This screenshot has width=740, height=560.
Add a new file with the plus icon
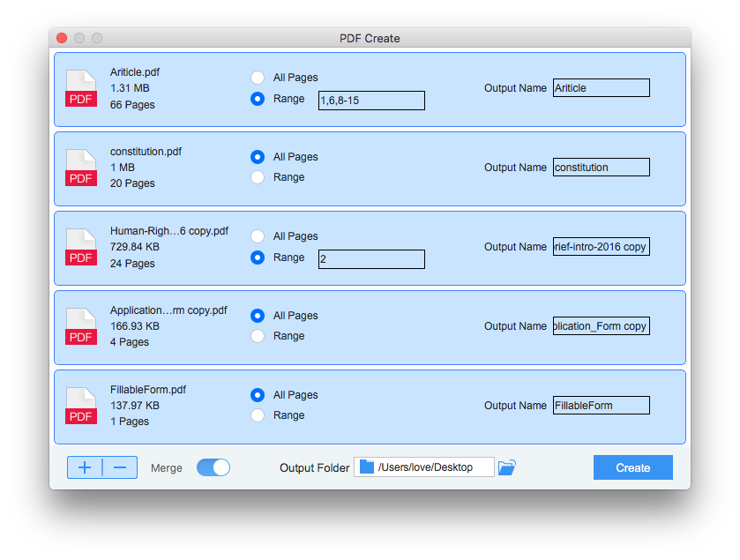[84, 467]
